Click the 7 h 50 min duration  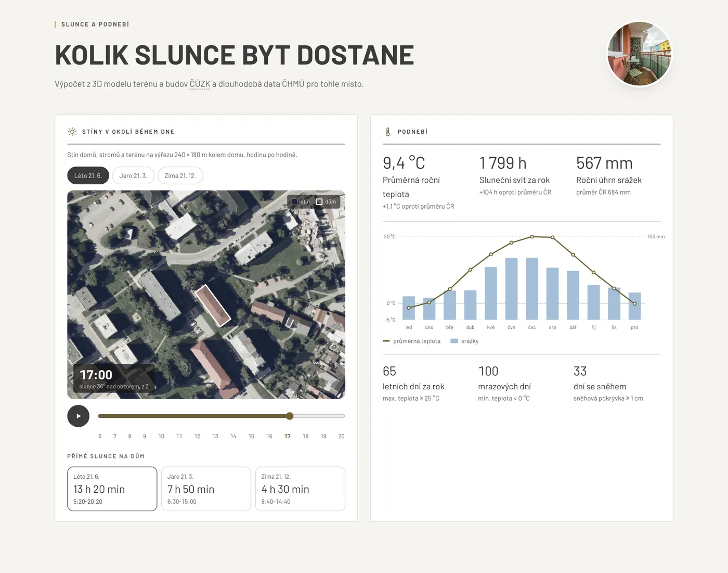[191, 489]
